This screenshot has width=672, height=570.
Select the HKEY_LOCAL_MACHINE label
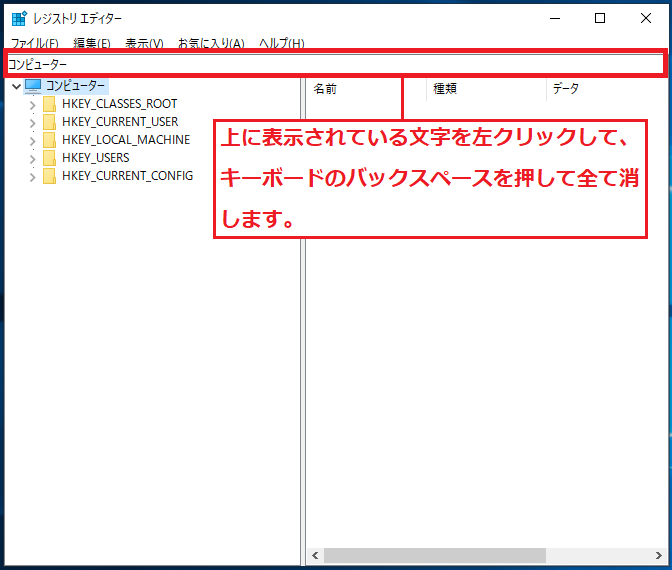pos(126,140)
